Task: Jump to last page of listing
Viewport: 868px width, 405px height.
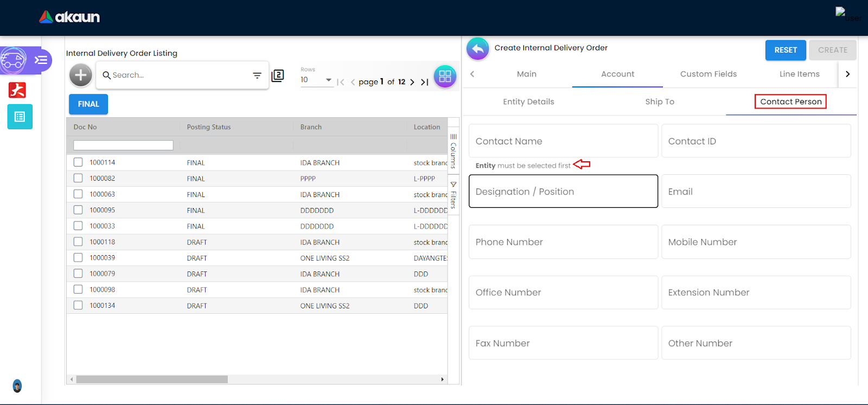Action: [x=425, y=82]
